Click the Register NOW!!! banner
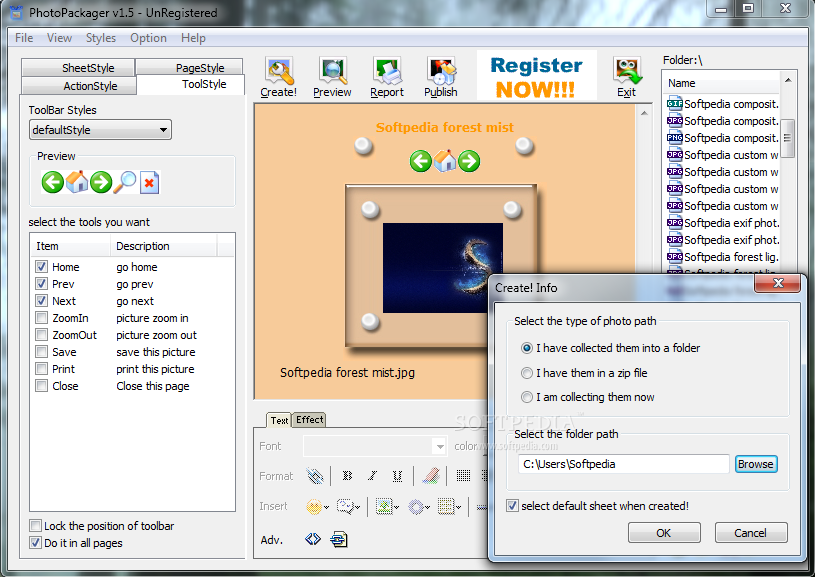This screenshot has height=577, width=815. (x=536, y=76)
